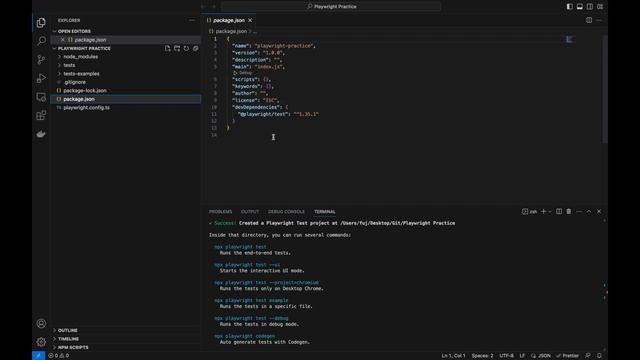Maximize the terminal panel size
640x360 pixels.
coord(589,211)
